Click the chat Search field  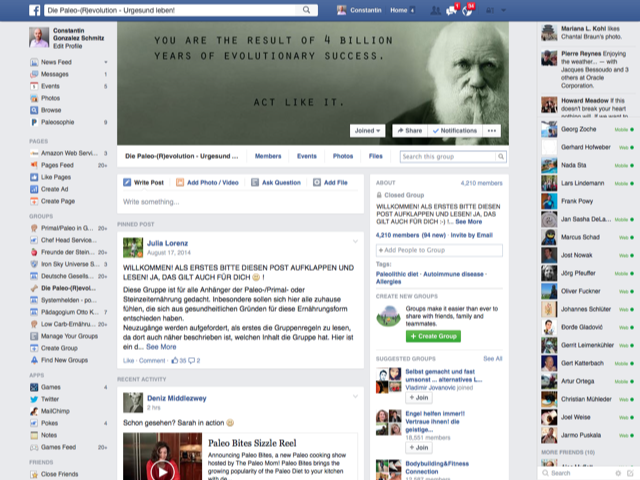(x=576, y=473)
